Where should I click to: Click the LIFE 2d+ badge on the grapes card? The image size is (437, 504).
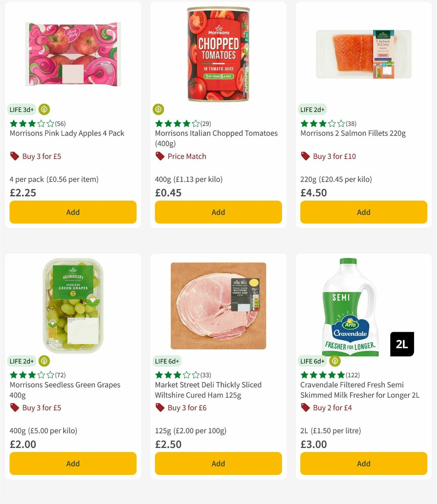pyautogui.click(x=21, y=361)
